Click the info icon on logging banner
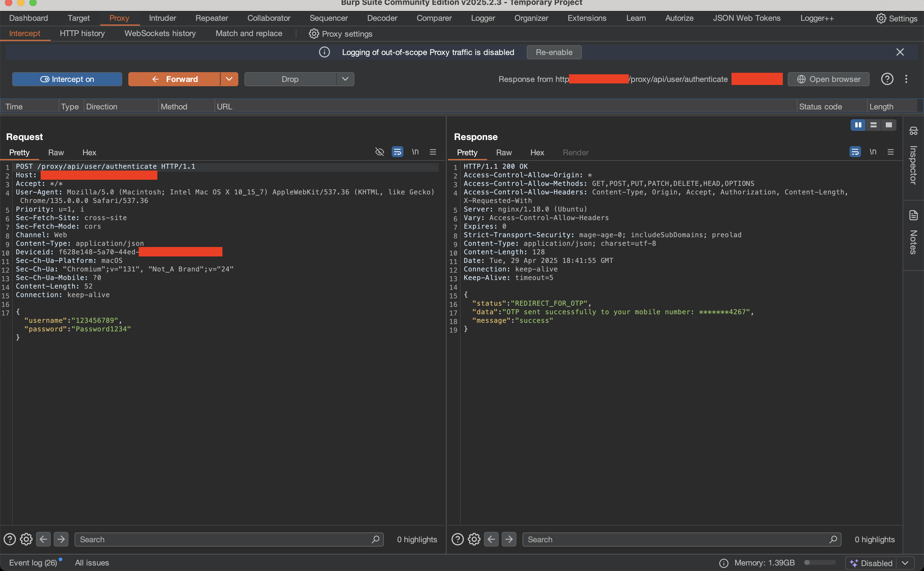924x571 pixels. click(x=324, y=52)
